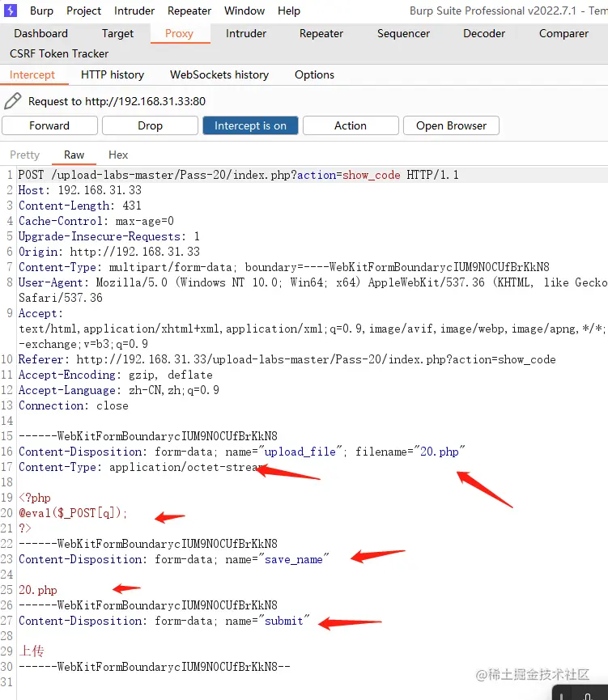Screen dimensions: 608x700
Task: Click the Origin header line
Action: pyautogui.click(x=109, y=252)
